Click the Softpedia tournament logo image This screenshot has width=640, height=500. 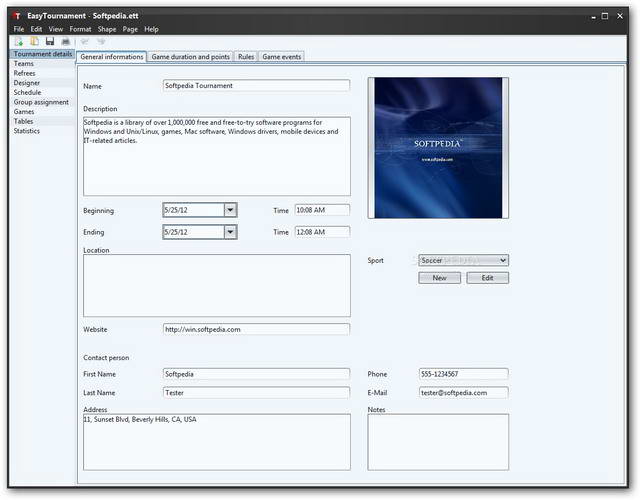[x=438, y=148]
